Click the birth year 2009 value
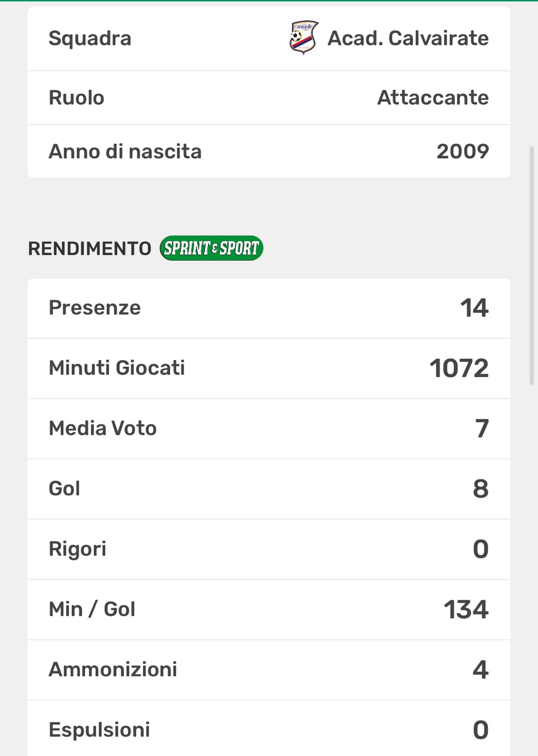Viewport: 538px width, 756px height. (x=462, y=152)
